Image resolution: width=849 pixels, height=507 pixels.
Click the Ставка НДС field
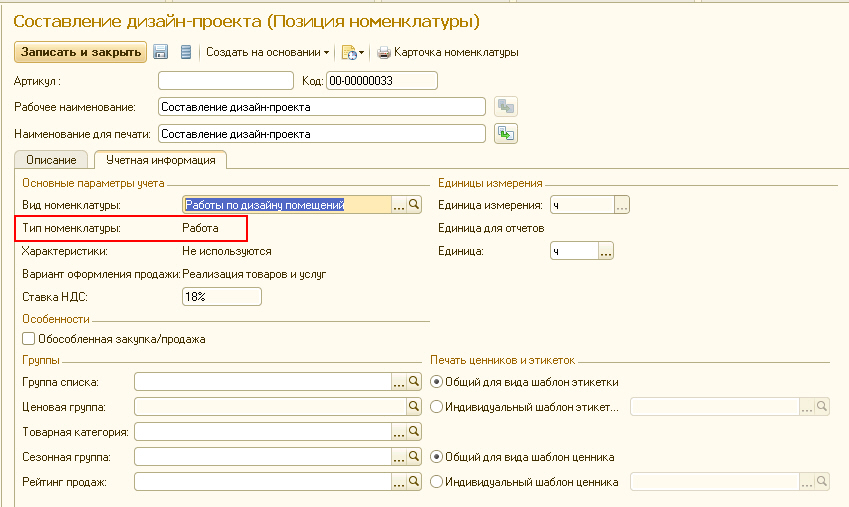click(221, 296)
